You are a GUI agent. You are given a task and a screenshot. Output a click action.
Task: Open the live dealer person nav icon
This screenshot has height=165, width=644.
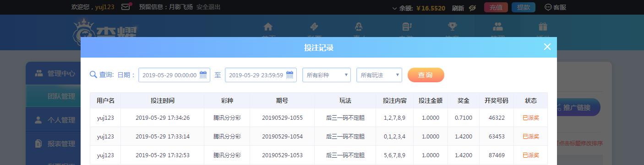(x=359, y=27)
